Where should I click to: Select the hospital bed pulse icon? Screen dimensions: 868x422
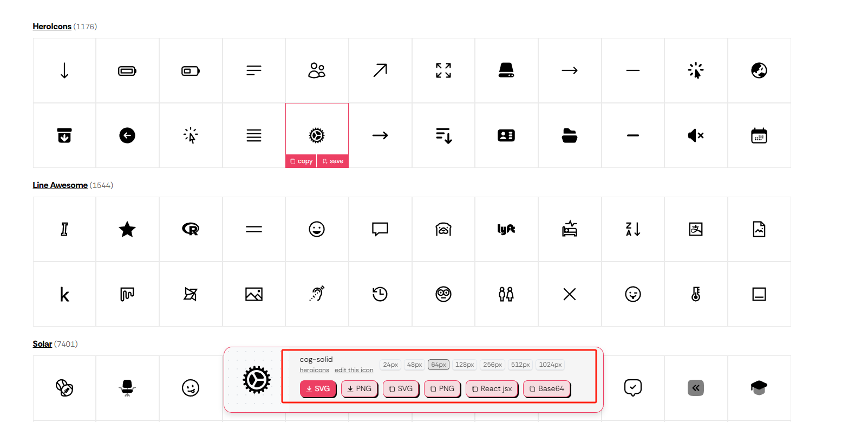(570, 229)
